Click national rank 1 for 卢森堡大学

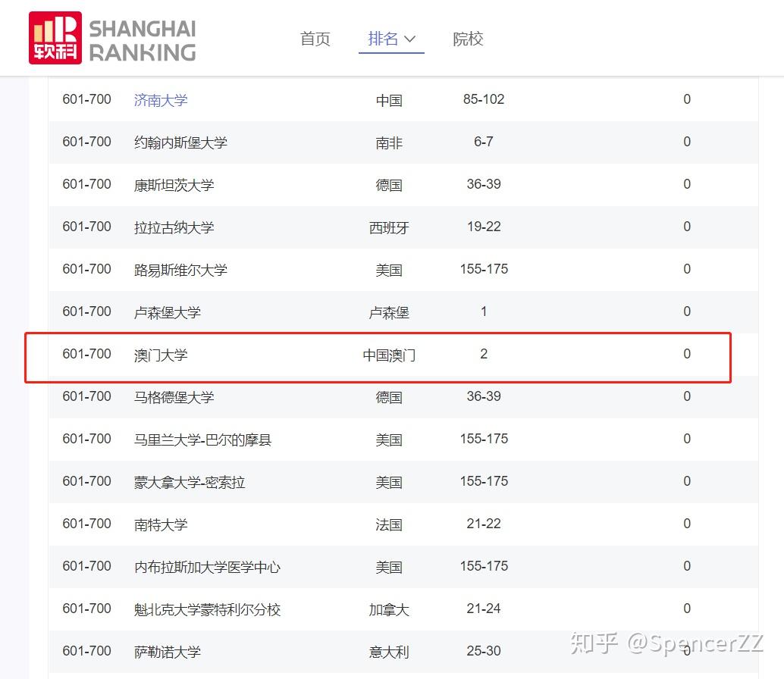coord(484,311)
